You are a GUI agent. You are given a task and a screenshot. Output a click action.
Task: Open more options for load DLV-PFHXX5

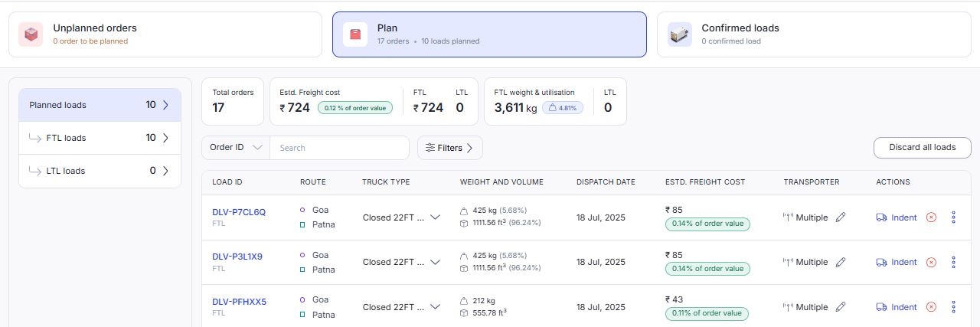pos(953,307)
